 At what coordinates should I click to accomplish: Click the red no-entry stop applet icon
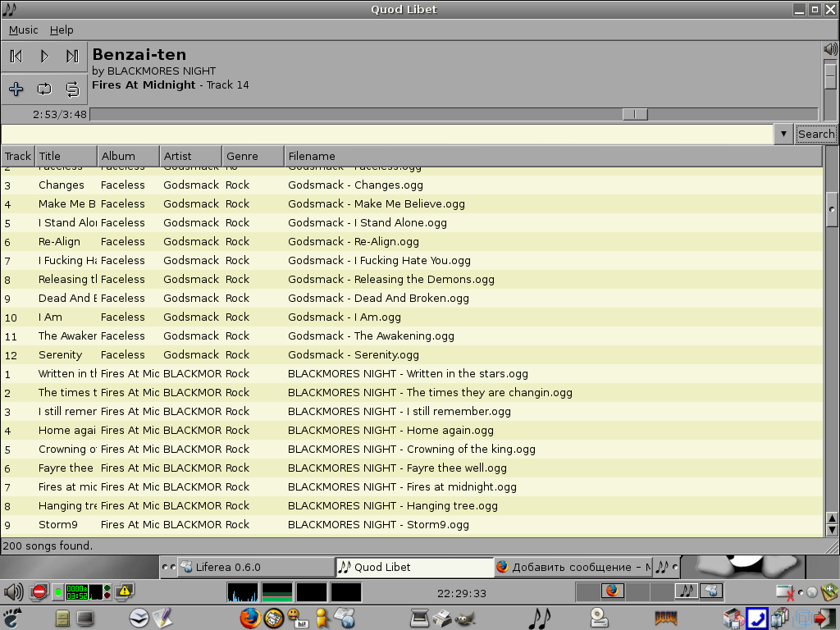click(39, 592)
